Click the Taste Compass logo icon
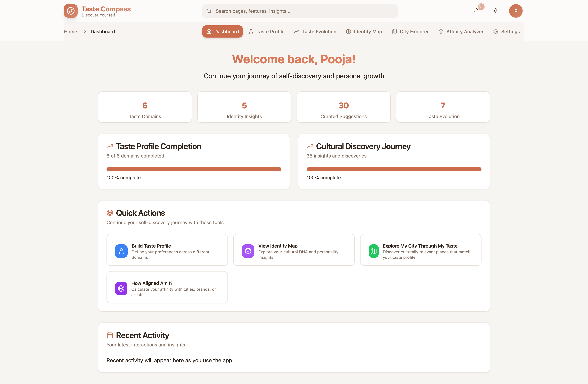 71,11
